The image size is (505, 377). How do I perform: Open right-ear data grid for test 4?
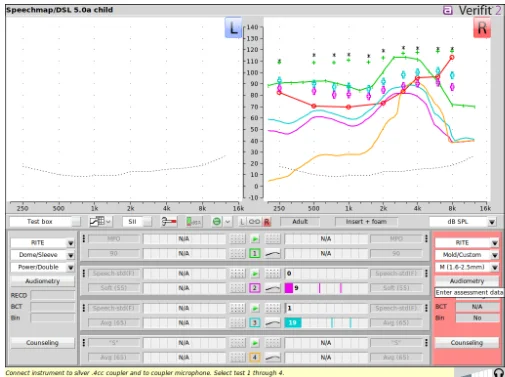tap(273, 343)
